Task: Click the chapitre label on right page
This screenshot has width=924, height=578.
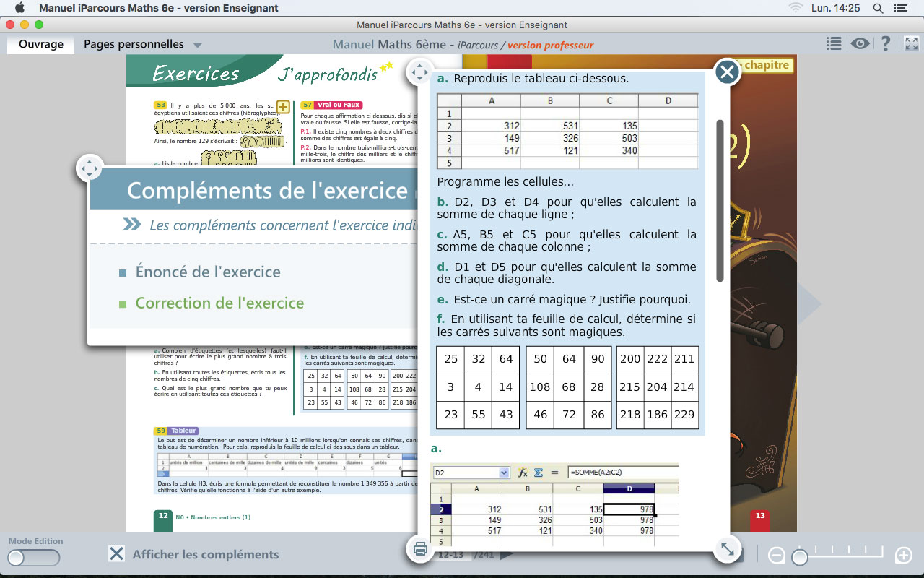Action: pos(767,65)
